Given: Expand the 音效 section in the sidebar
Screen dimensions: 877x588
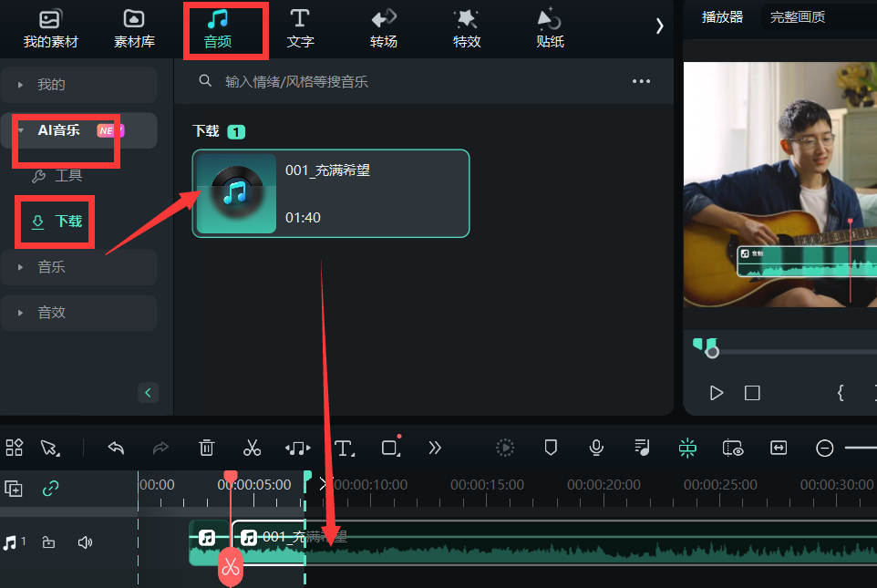Looking at the screenshot, I should 78,311.
